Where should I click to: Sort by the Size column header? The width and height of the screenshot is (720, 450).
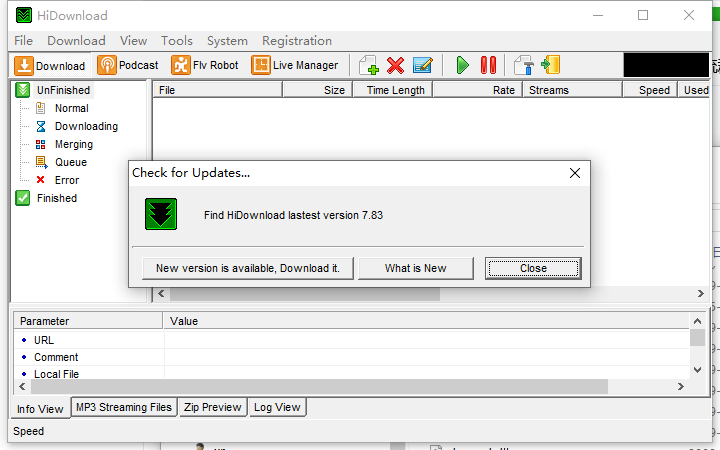tap(317, 90)
